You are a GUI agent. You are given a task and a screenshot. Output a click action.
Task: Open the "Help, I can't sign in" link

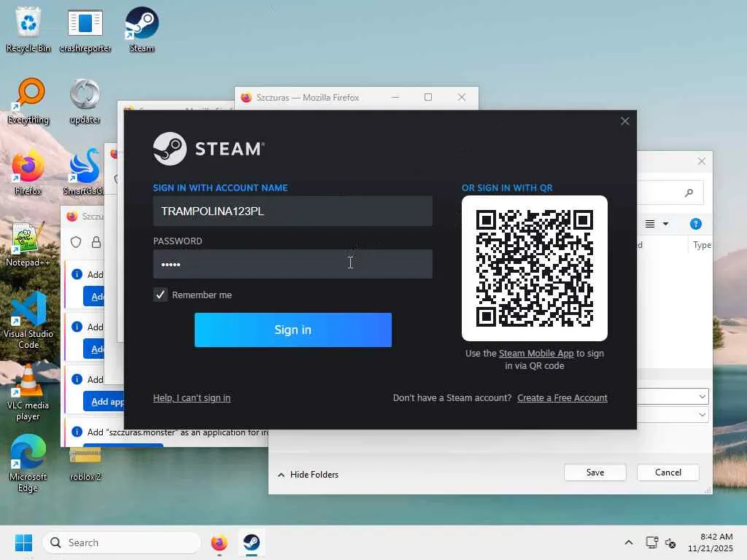pyautogui.click(x=192, y=397)
